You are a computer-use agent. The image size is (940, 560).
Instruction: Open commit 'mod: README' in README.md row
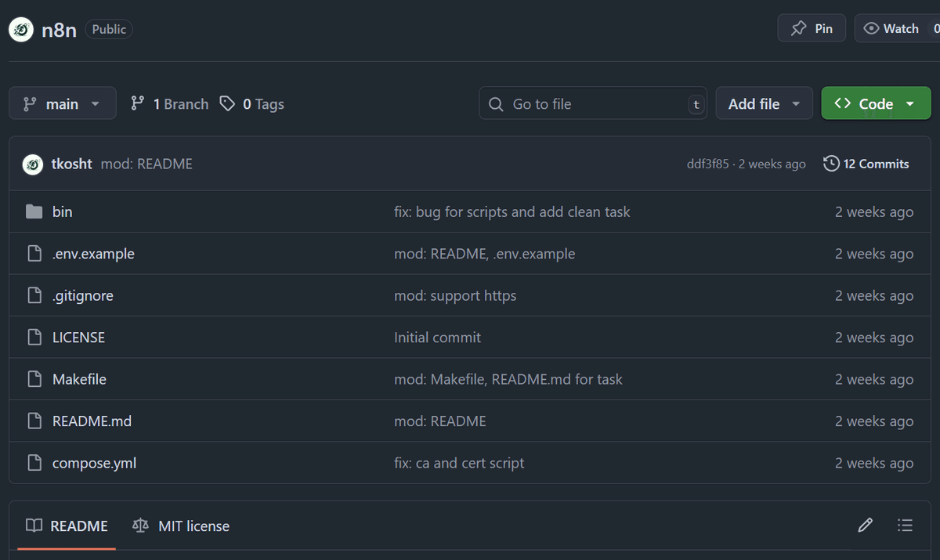pos(440,421)
